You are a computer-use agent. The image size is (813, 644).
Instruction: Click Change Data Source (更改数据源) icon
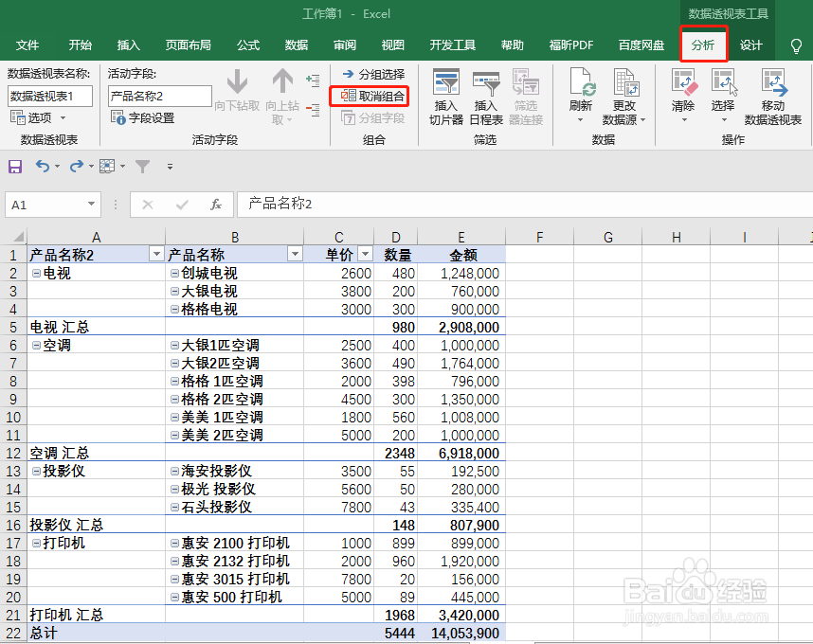tap(625, 83)
